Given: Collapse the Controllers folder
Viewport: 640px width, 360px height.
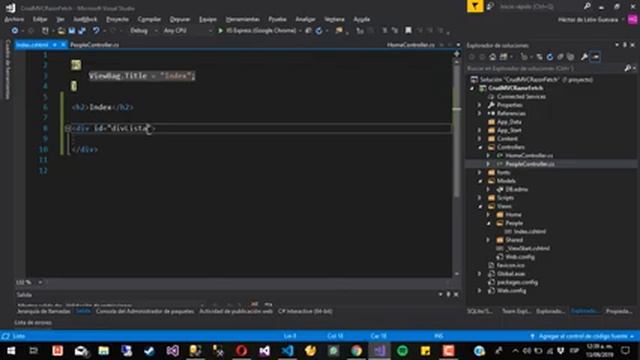Looking at the screenshot, I should point(480,147).
